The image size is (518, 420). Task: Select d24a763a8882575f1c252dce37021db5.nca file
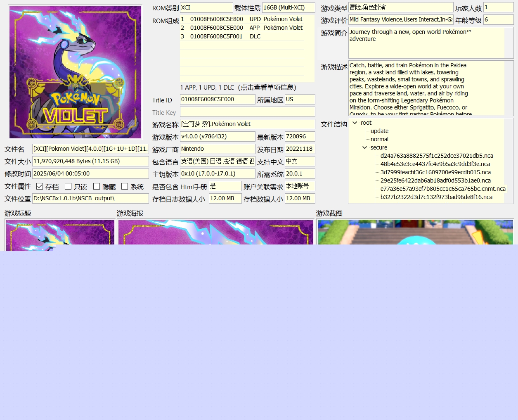click(437, 156)
